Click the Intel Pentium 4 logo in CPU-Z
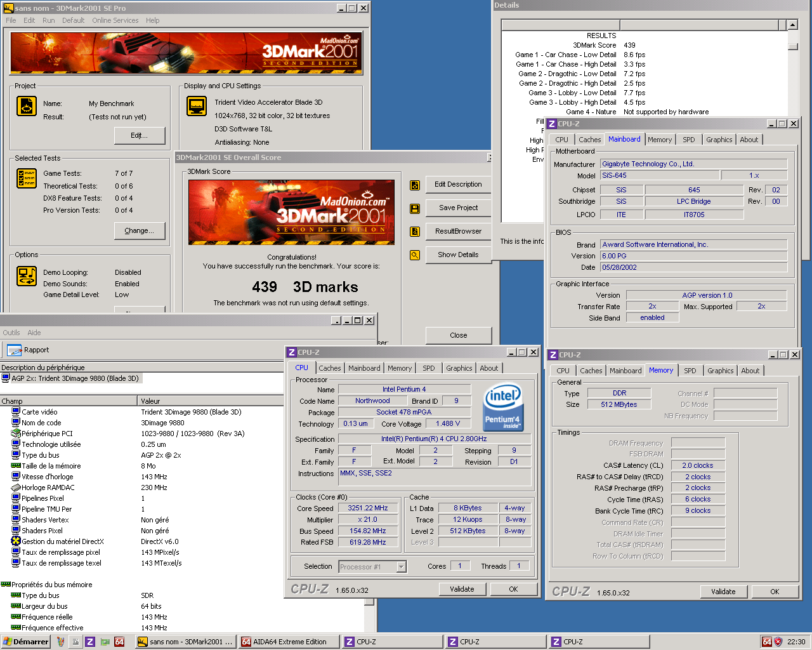Screen dimensions: 812x650 click(x=503, y=407)
